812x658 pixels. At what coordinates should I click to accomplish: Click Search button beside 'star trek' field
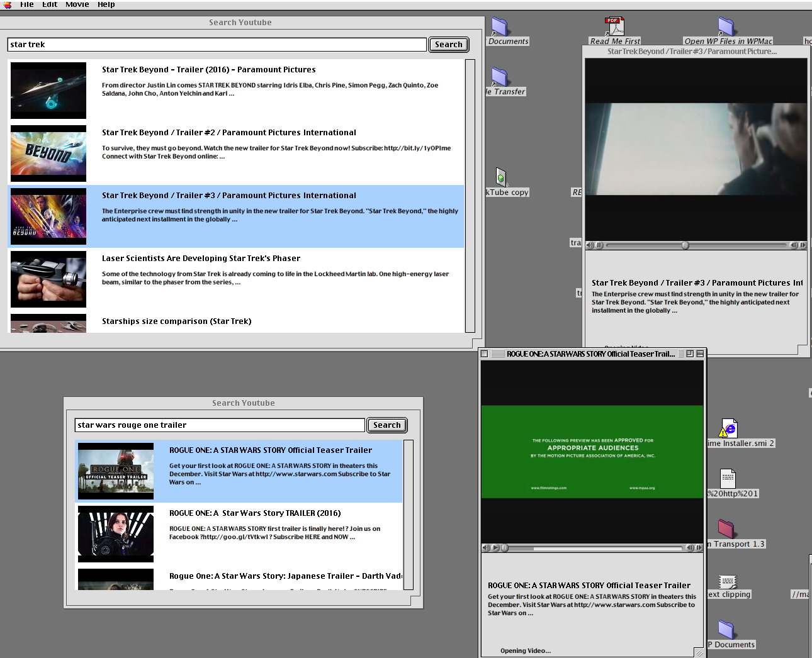click(449, 45)
